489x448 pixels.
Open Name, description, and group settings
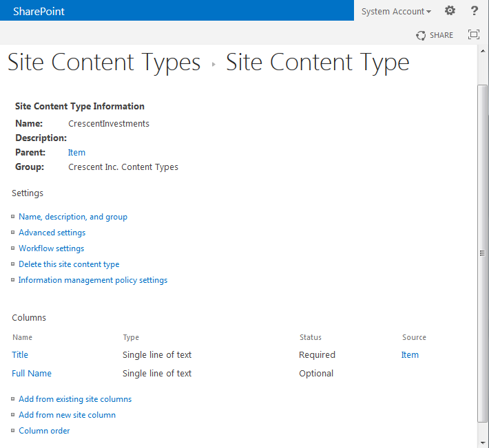(x=73, y=217)
